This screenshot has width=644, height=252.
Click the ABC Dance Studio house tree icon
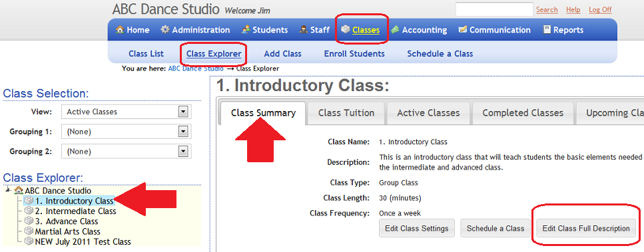(19, 191)
